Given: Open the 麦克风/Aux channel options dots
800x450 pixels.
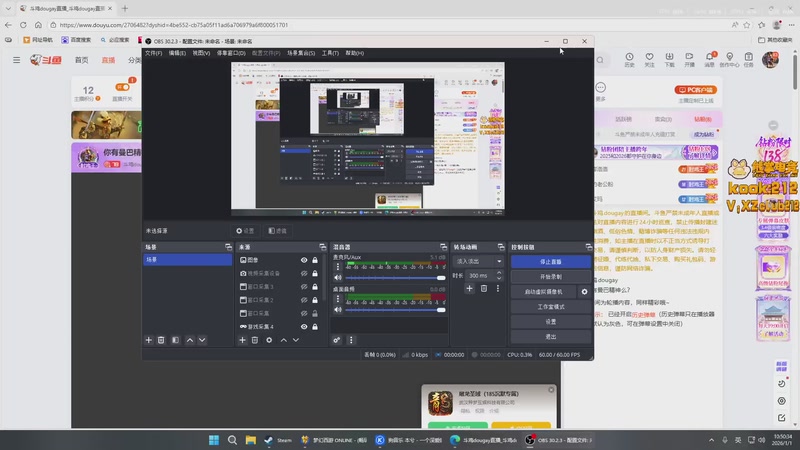Looking at the screenshot, I should 338,267.
